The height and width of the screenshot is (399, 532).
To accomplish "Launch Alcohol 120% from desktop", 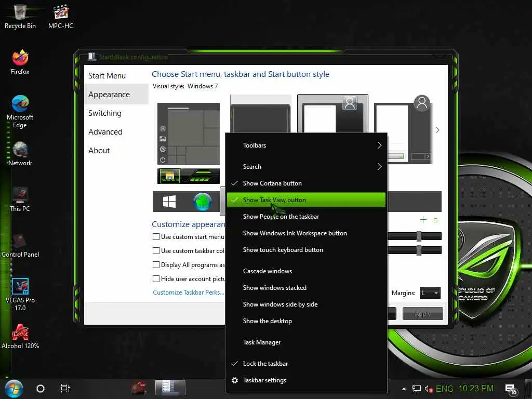I will point(20,337).
